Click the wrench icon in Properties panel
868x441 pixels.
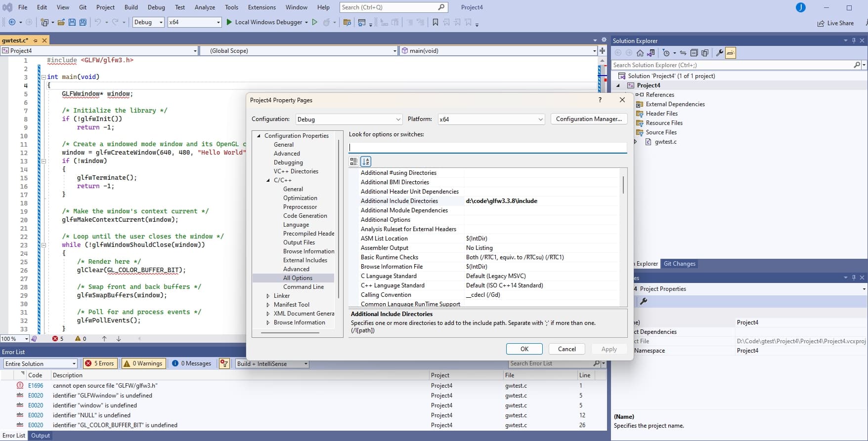(644, 301)
